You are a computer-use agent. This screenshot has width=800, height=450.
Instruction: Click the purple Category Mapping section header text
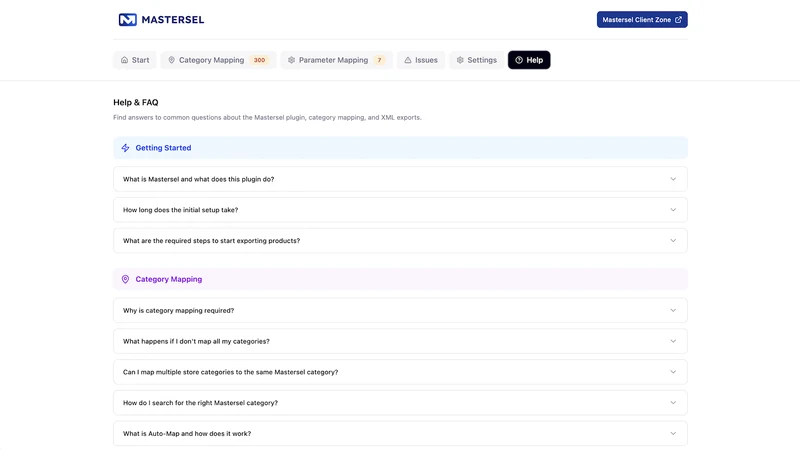click(168, 279)
